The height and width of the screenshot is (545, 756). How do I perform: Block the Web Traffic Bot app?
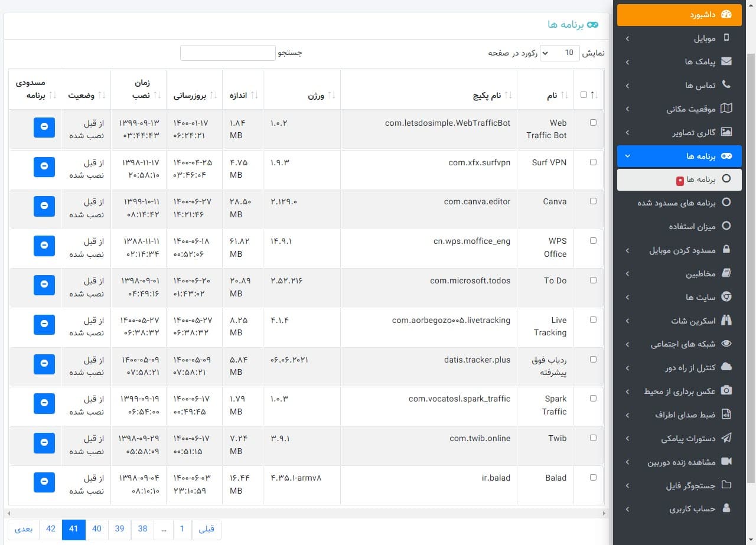pos(44,128)
